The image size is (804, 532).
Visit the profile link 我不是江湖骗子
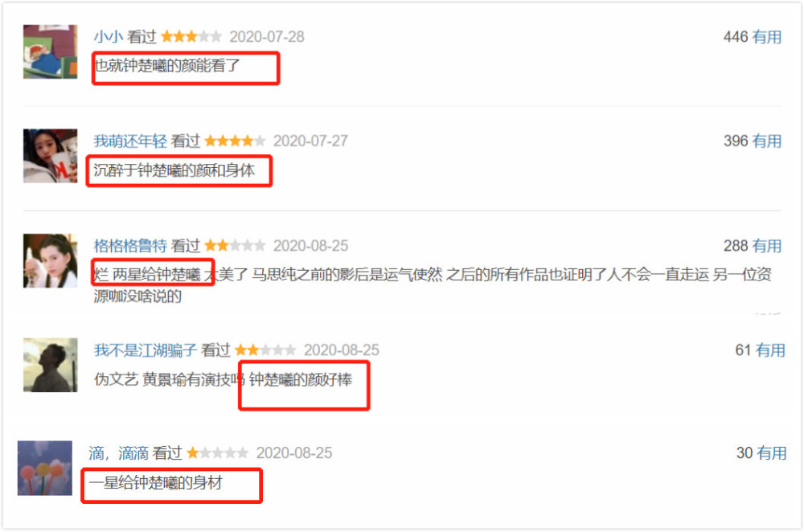coord(146,350)
